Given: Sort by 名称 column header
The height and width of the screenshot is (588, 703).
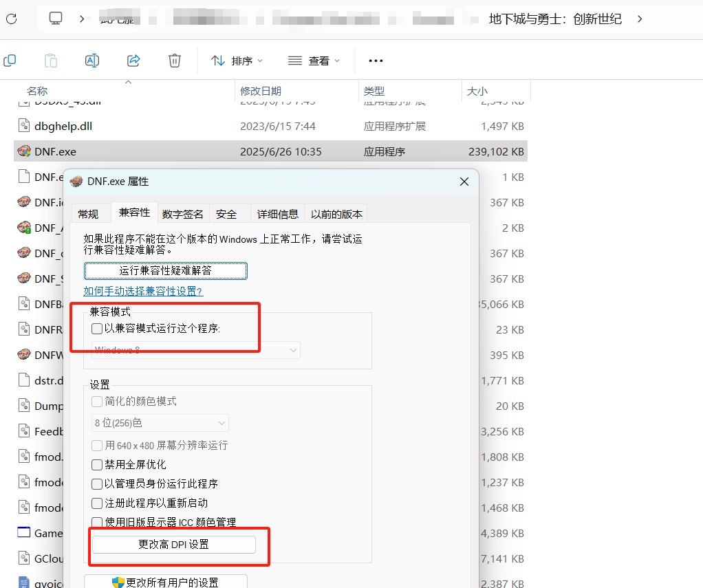Looking at the screenshot, I should 37,91.
